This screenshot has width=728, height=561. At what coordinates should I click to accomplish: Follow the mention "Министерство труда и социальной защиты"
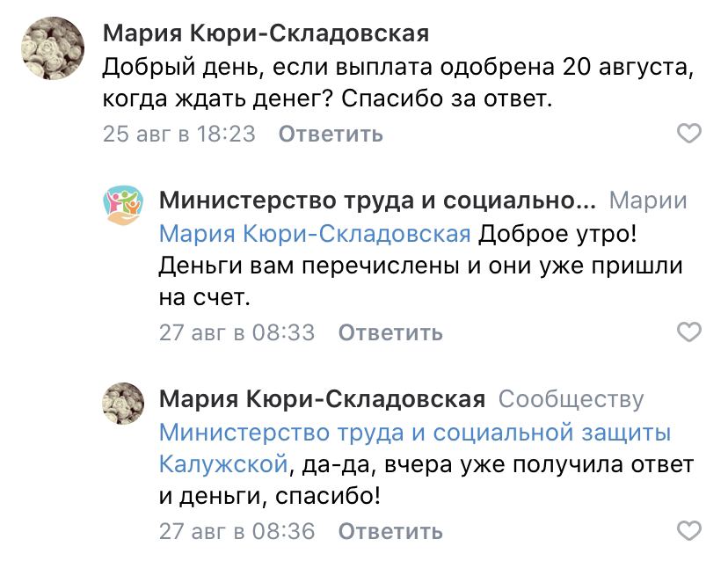[x=415, y=432]
